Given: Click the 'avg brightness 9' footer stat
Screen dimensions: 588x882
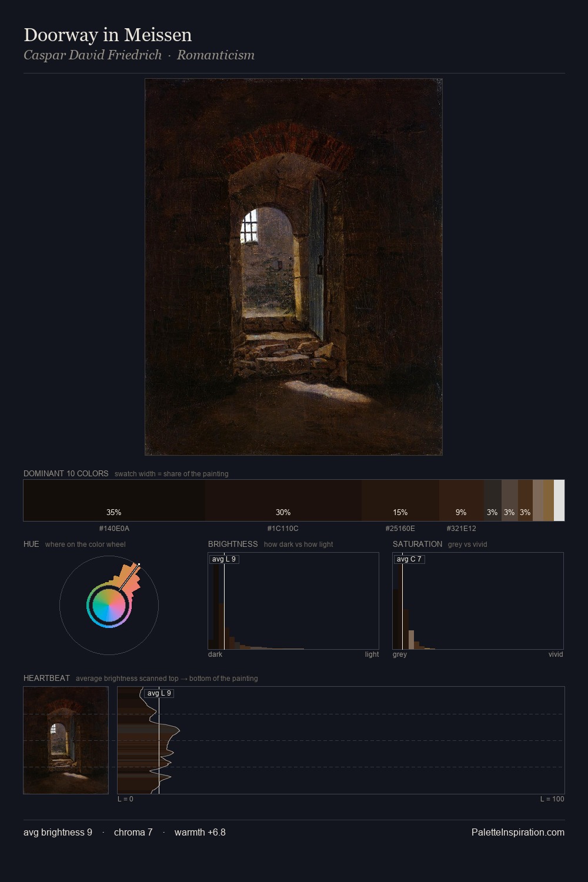Looking at the screenshot, I should coord(58,832).
